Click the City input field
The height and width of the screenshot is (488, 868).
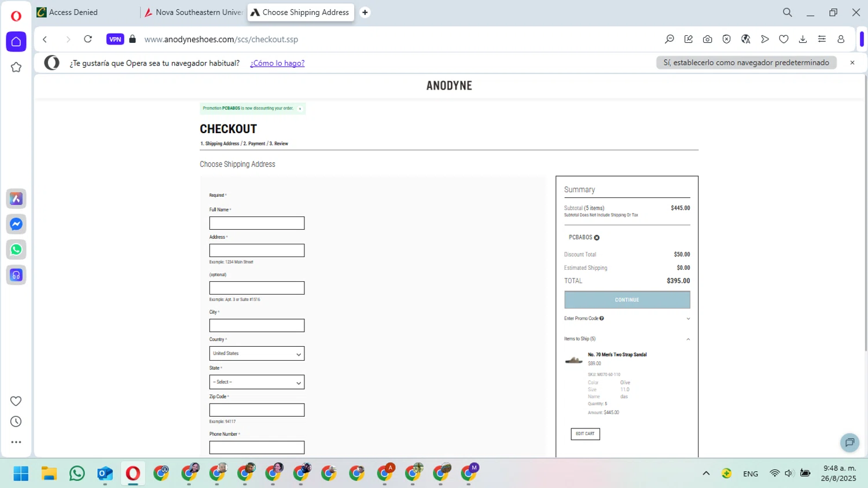[257, 325]
